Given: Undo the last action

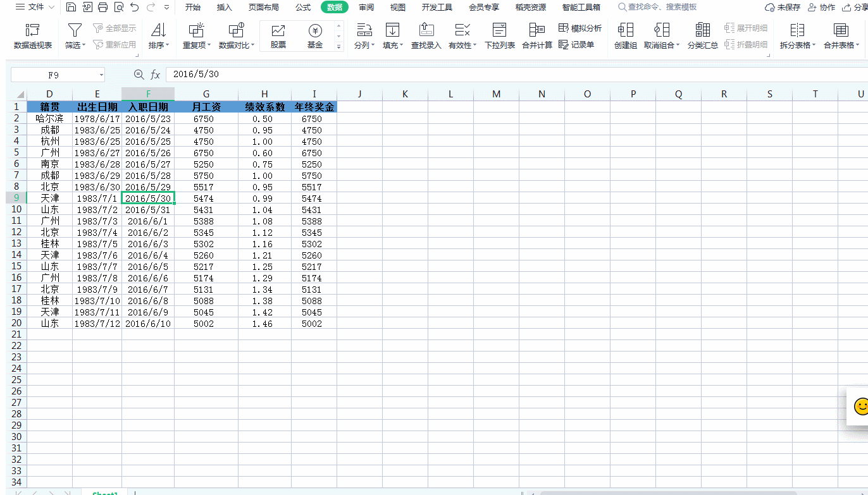Looking at the screenshot, I should point(134,8).
